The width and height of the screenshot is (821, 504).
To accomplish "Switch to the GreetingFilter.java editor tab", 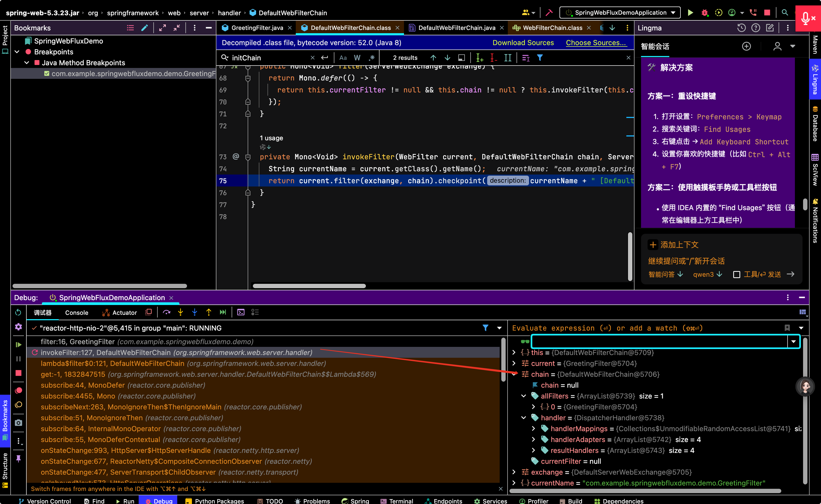I will [257, 28].
